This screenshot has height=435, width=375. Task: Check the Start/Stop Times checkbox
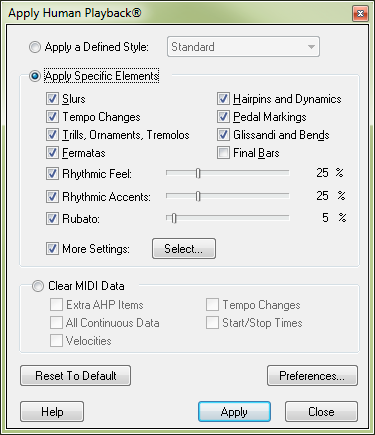[212, 322]
